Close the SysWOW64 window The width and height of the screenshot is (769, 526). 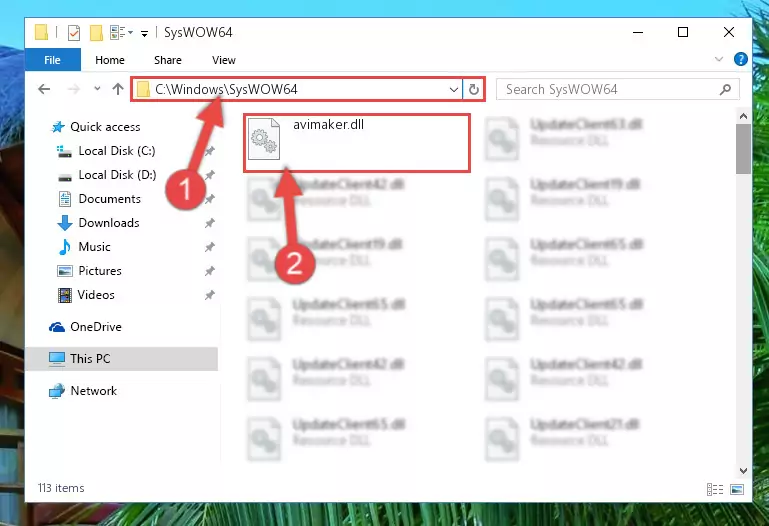pyautogui.click(x=729, y=32)
